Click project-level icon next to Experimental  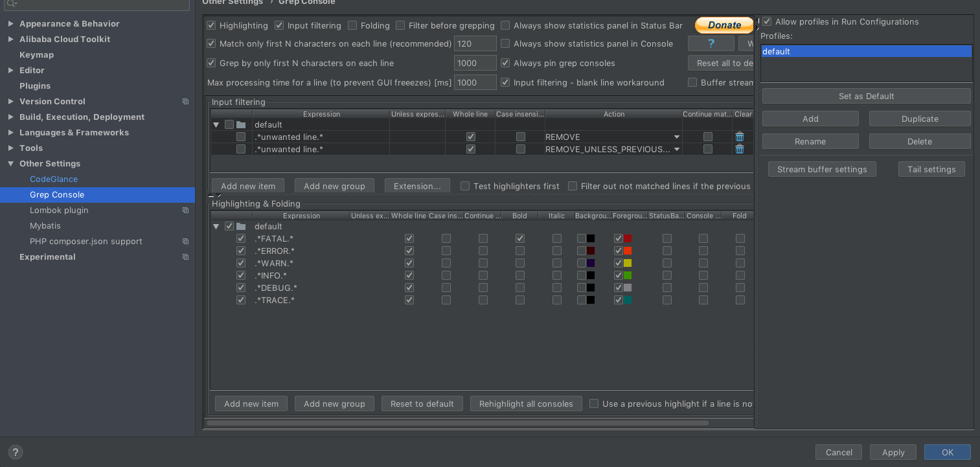[x=185, y=257]
